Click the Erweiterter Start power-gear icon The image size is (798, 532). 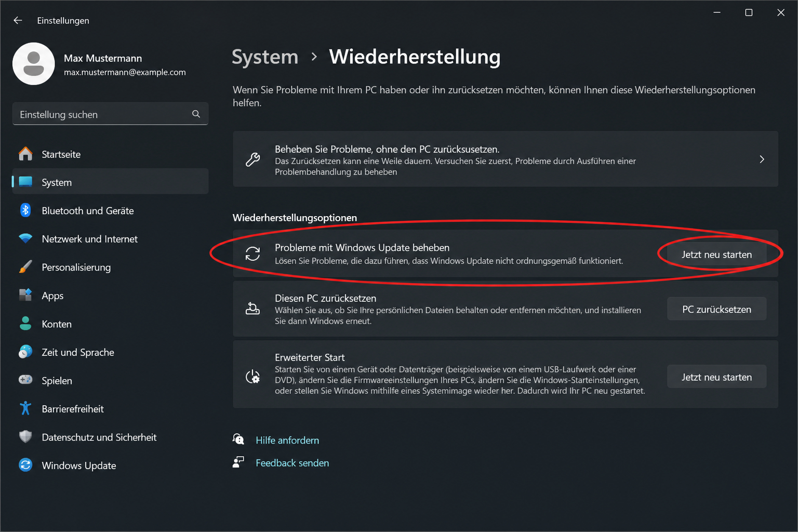coord(253,377)
